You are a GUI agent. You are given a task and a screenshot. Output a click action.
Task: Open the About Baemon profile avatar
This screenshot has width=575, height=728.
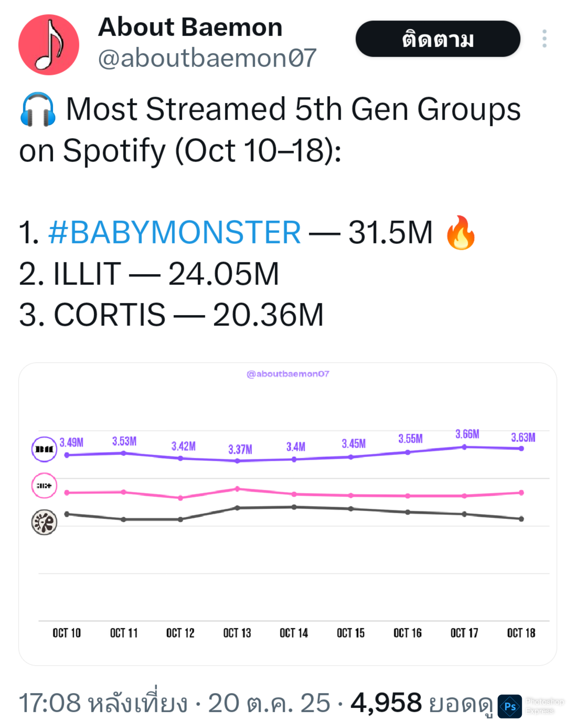(x=49, y=45)
